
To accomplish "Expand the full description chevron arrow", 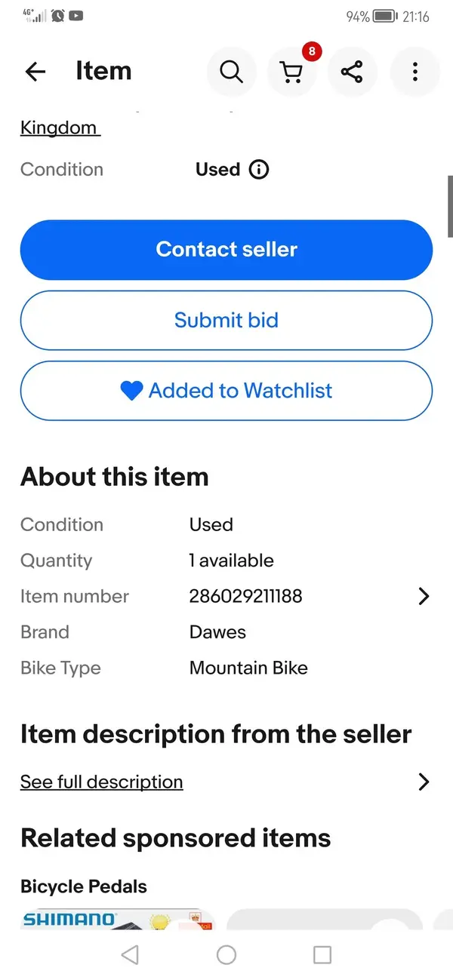I will click(x=424, y=782).
